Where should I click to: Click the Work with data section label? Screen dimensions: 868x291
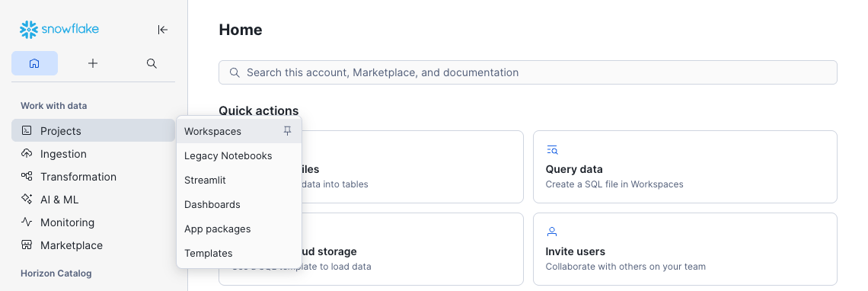(x=54, y=105)
